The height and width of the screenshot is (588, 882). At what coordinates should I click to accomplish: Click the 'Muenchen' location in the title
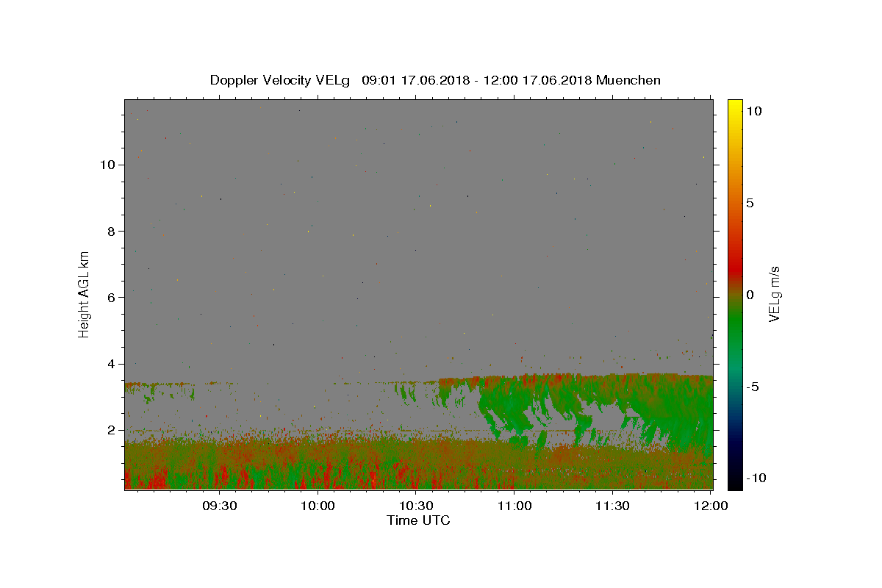pos(628,80)
